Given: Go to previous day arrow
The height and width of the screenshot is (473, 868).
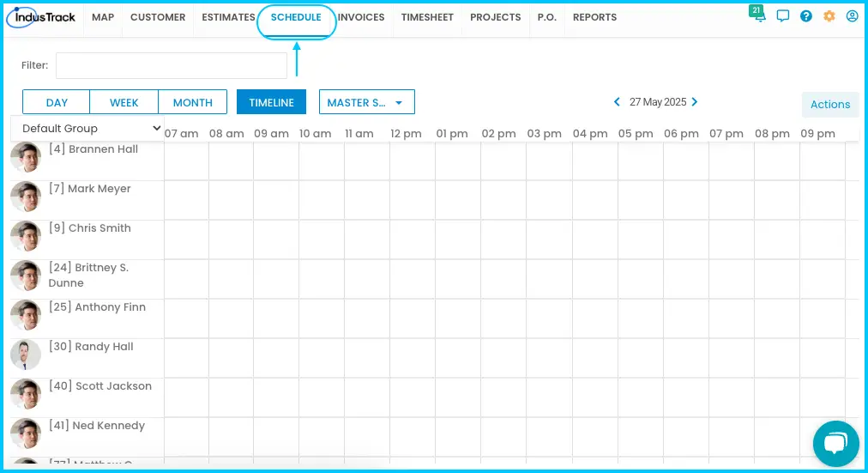Looking at the screenshot, I should click(617, 102).
